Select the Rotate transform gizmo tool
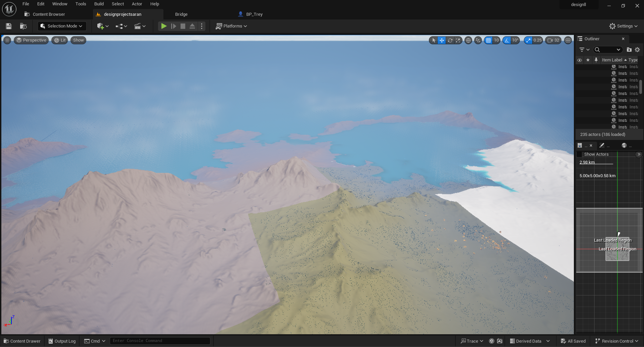The image size is (644, 347). pos(450,40)
